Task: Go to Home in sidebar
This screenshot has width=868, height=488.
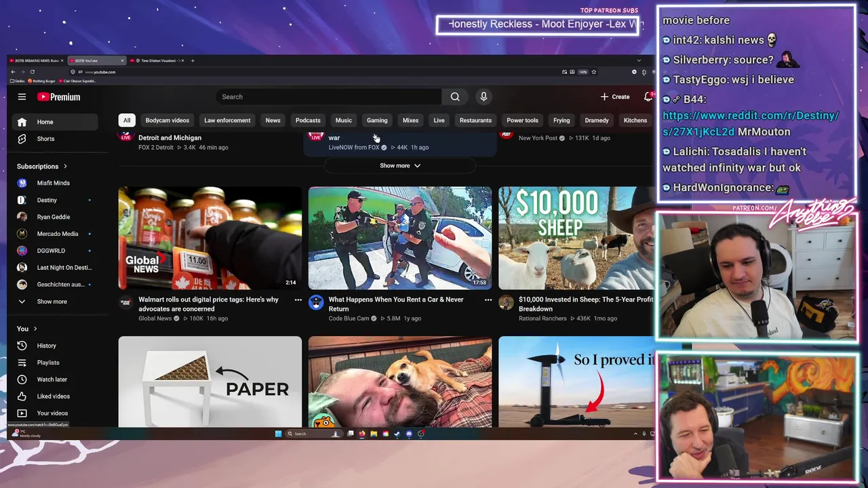Action: pyautogui.click(x=56, y=122)
